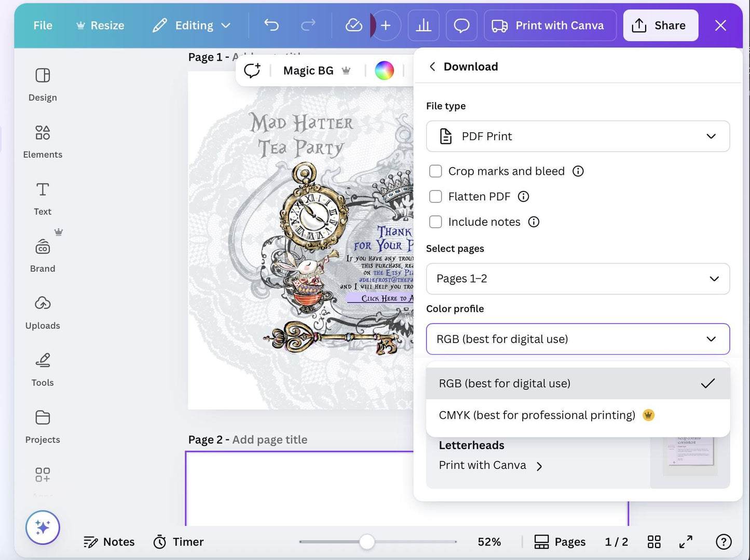Image resolution: width=750 pixels, height=560 pixels.
Task: Open the Pages view button
Action: point(560,542)
